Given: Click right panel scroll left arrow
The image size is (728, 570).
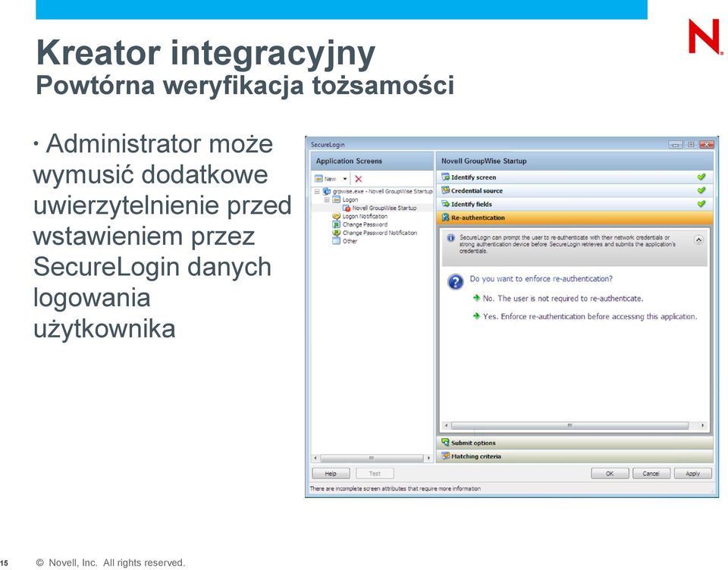Looking at the screenshot, I should (x=446, y=425).
